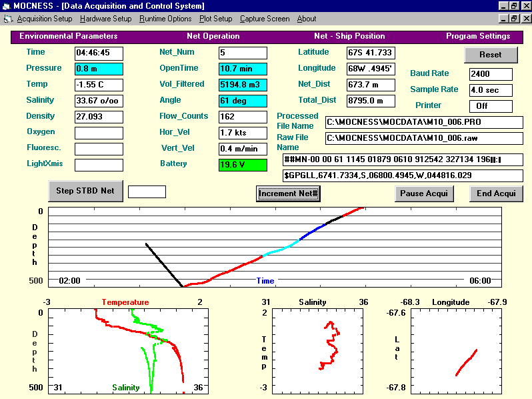The image size is (532, 399).
Task: Click the Flow_Counts field showing 162
Action: pos(243,117)
